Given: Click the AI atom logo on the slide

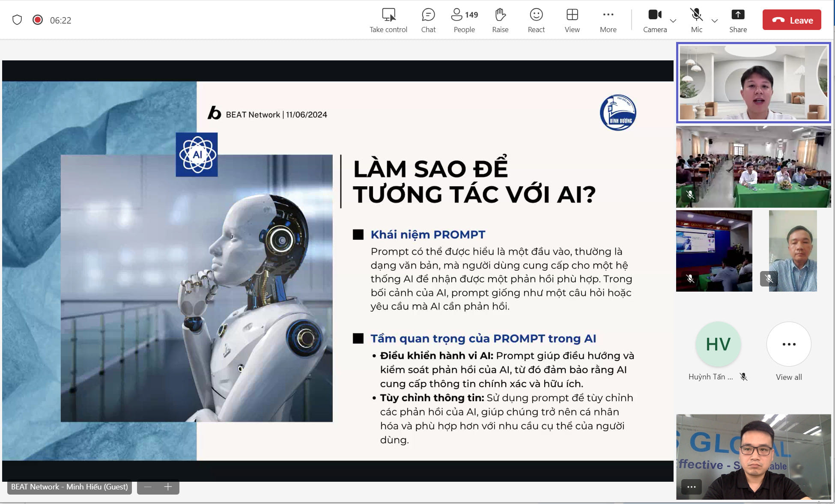Looking at the screenshot, I should tap(197, 155).
